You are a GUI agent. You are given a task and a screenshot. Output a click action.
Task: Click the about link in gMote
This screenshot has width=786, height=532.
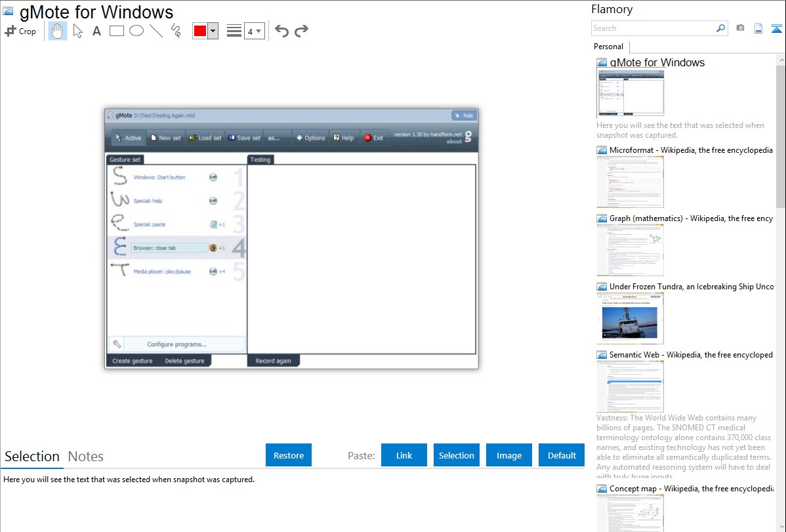coord(454,142)
